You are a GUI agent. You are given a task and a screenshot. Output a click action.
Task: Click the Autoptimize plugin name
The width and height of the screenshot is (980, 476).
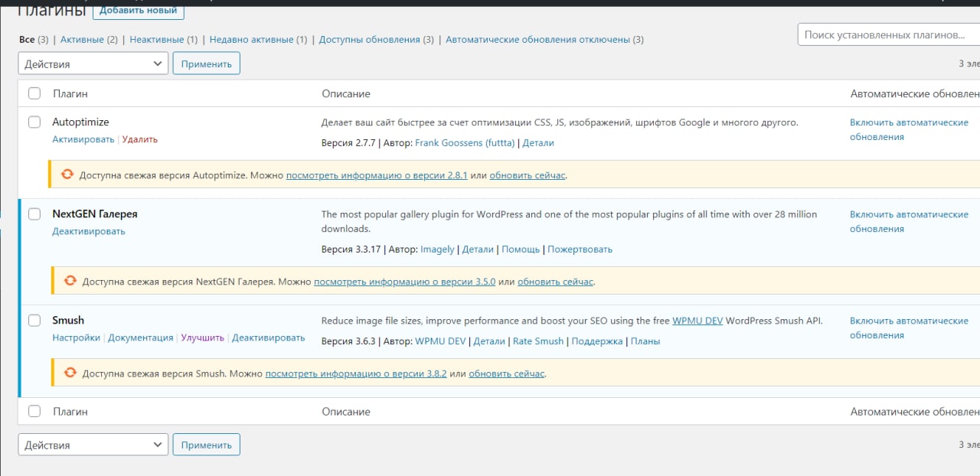click(x=80, y=122)
